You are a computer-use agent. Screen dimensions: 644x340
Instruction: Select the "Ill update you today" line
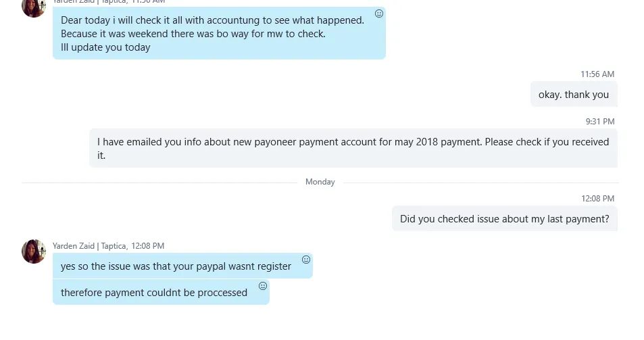(105, 47)
